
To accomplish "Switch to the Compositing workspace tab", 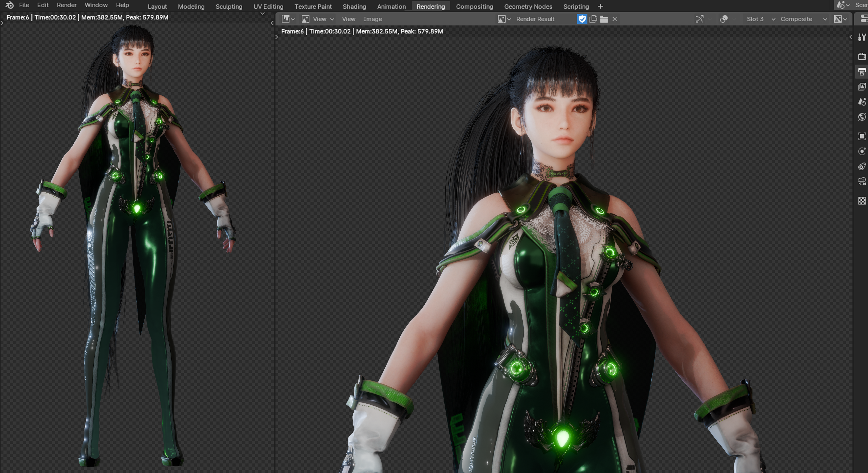I will tap(474, 6).
